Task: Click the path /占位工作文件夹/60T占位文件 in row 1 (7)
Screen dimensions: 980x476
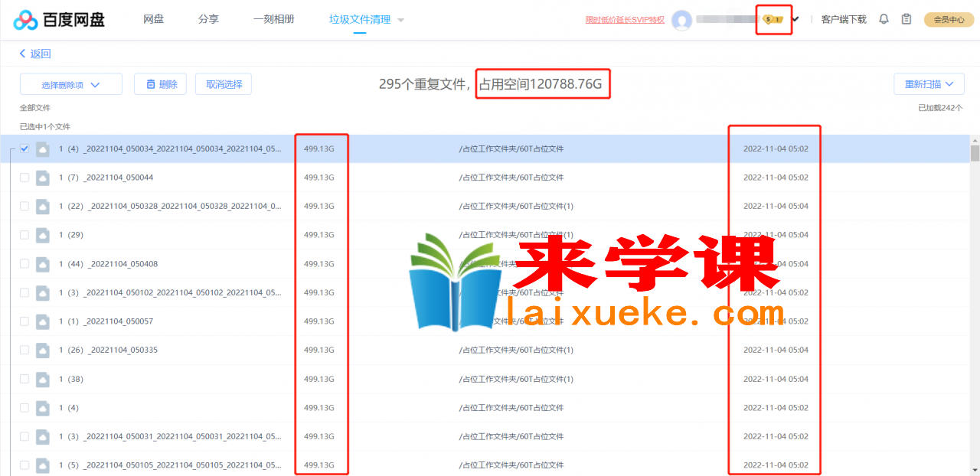Action: [x=511, y=178]
